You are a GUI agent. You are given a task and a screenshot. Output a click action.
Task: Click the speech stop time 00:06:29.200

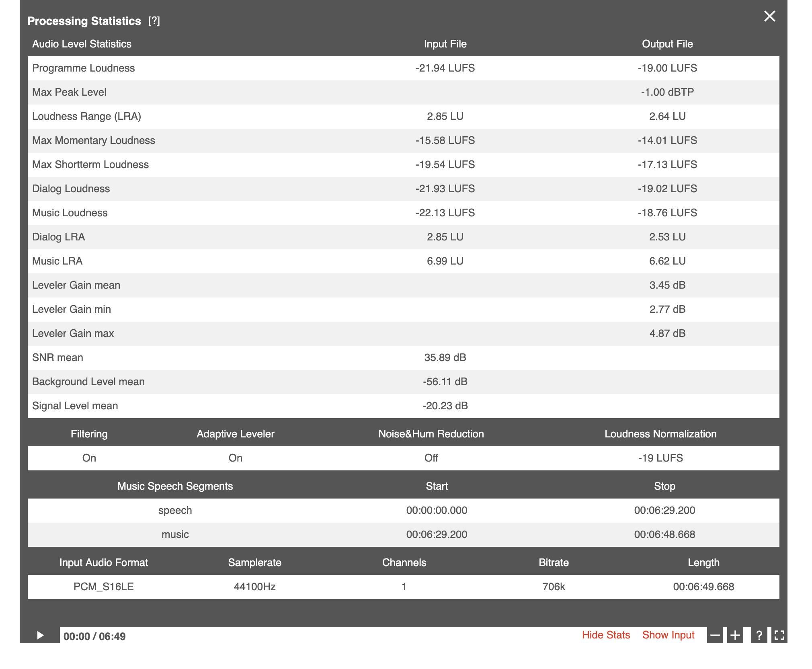[664, 510]
